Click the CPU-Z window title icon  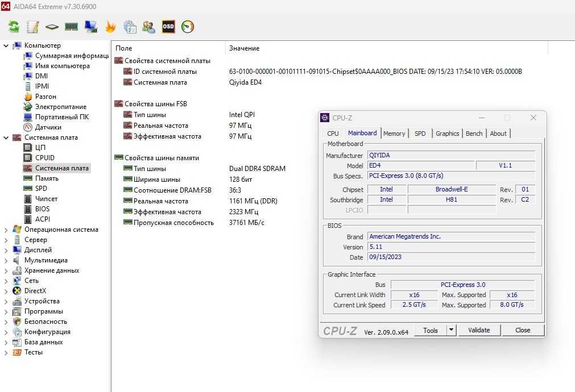tap(325, 118)
